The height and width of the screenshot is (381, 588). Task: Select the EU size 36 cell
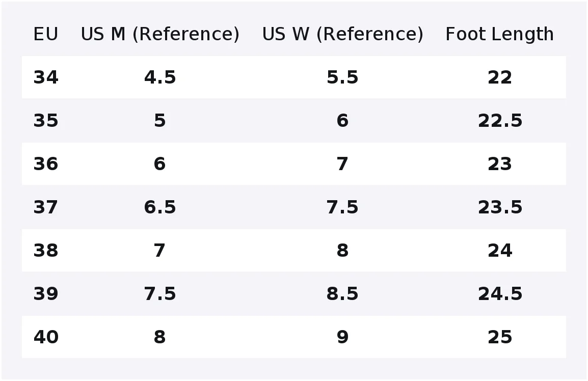tap(46, 164)
